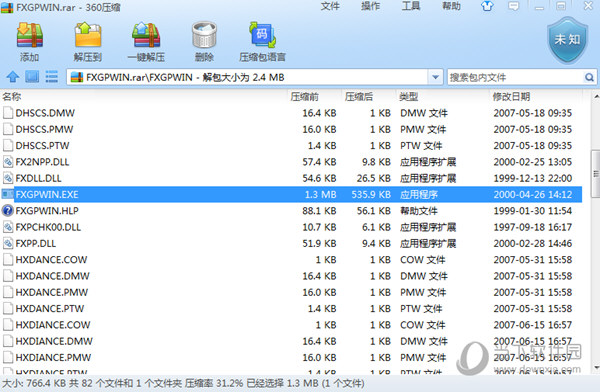Click the scrollbar up arrow
600x392 pixels.
coord(596,95)
